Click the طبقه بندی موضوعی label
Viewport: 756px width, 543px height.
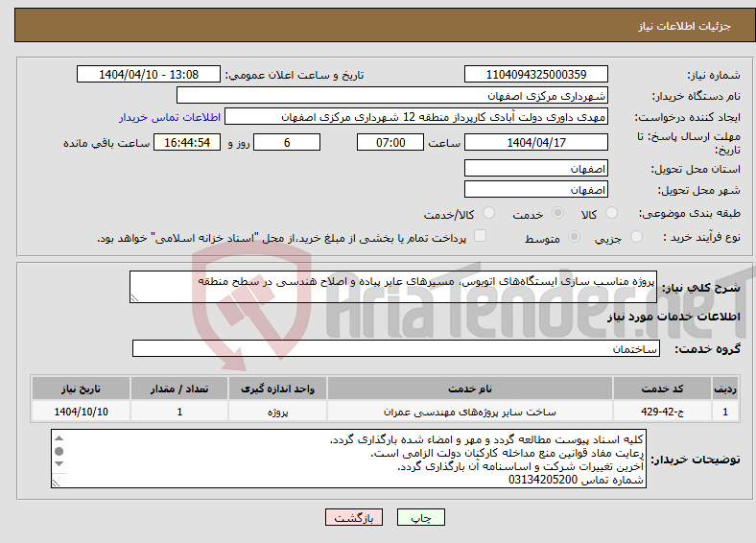point(690,213)
